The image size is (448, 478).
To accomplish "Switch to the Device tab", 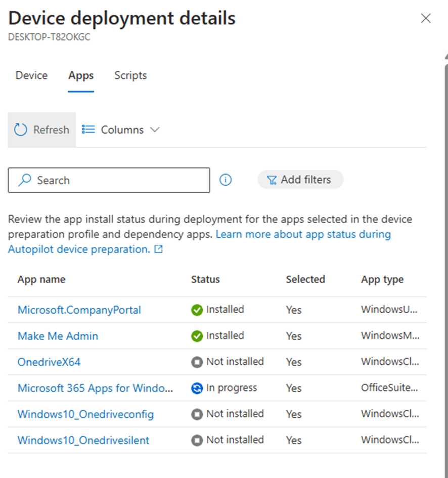I will coord(32,75).
